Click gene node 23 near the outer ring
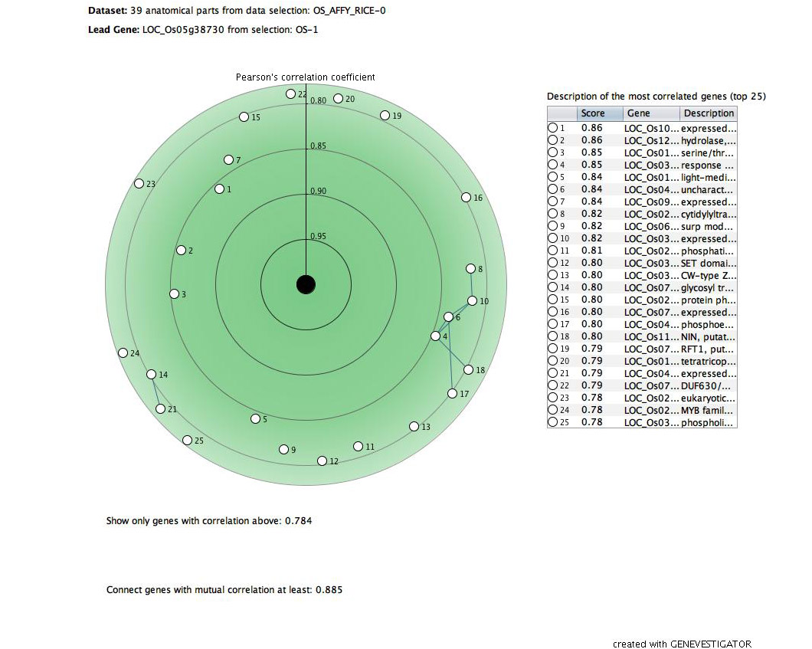This screenshot has height=649, width=812. pos(139,184)
